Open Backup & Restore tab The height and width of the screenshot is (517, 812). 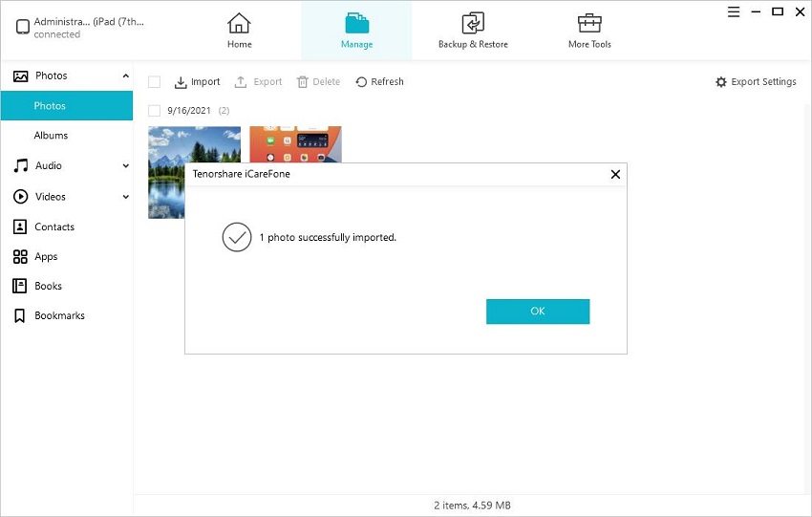coord(473,31)
